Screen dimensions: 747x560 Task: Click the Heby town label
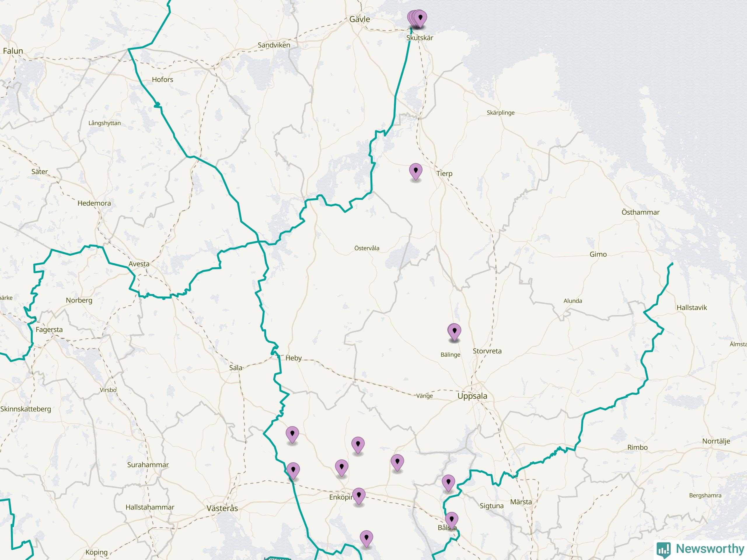[x=294, y=358]
